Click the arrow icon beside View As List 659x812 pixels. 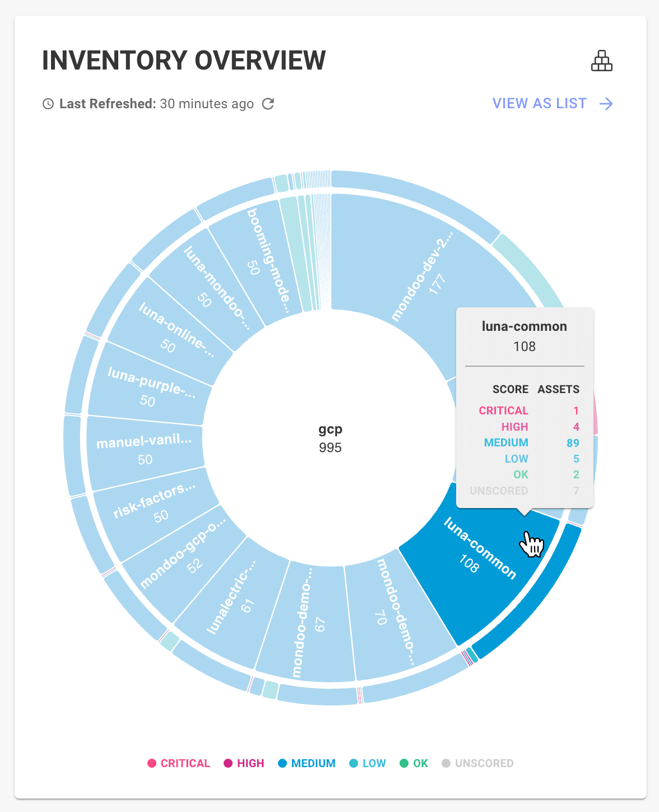pos(606,104)
